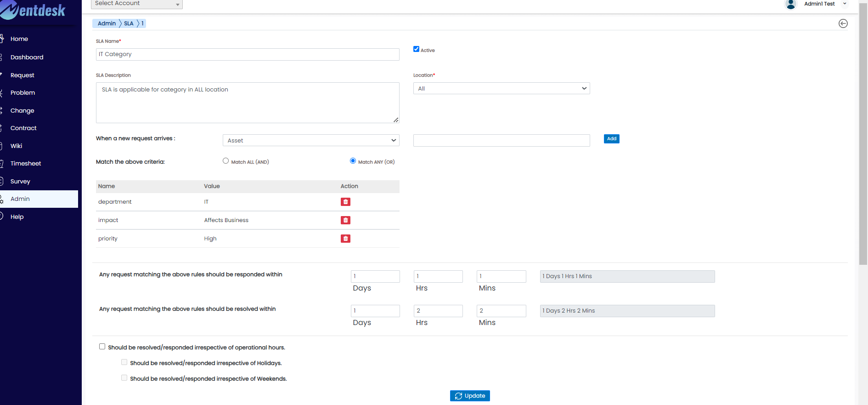Click the Add criteria button

612,139
